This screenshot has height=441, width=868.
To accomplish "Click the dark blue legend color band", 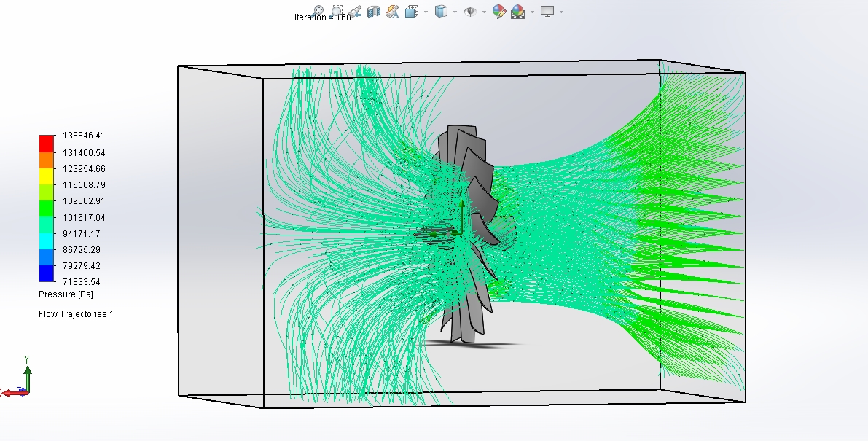I will coord(47,273).
